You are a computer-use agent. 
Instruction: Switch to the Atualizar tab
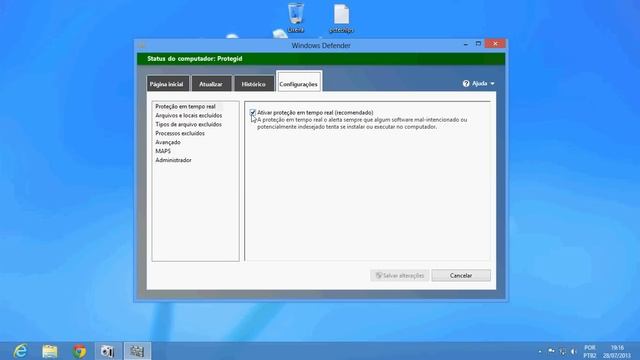(211, 84)
